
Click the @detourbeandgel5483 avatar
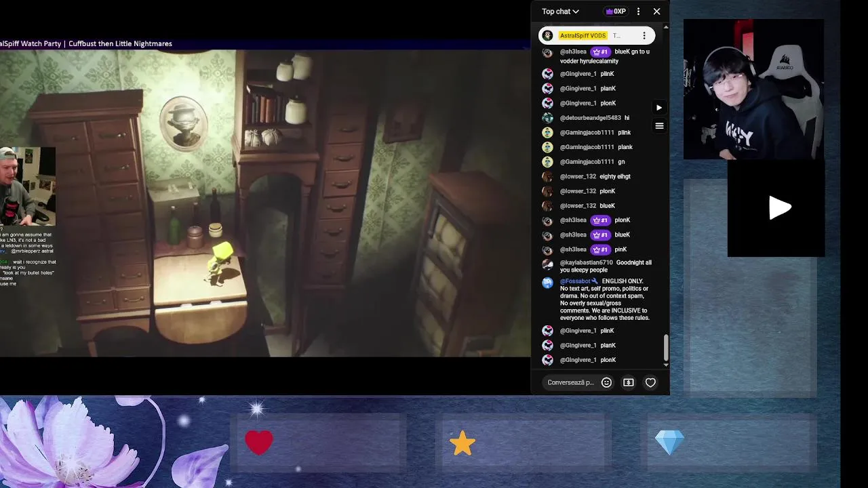pyautogui.click(x=547, y=118)
